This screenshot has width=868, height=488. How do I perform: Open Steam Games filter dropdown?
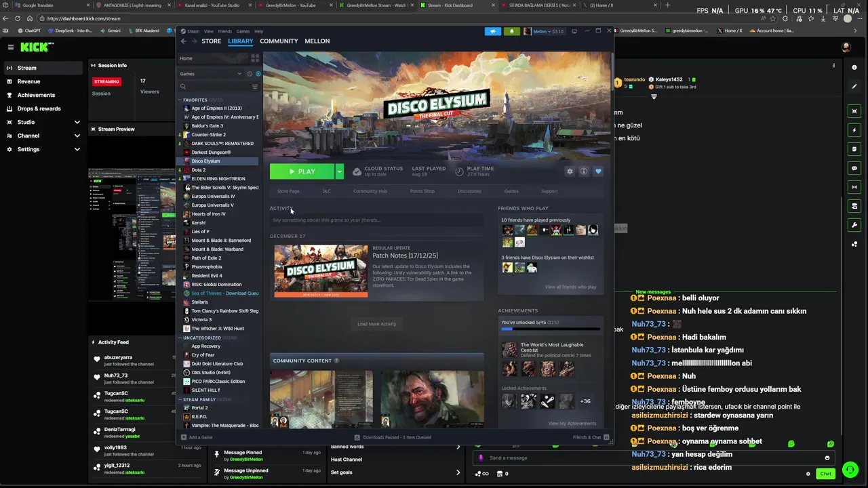point(212,74)
